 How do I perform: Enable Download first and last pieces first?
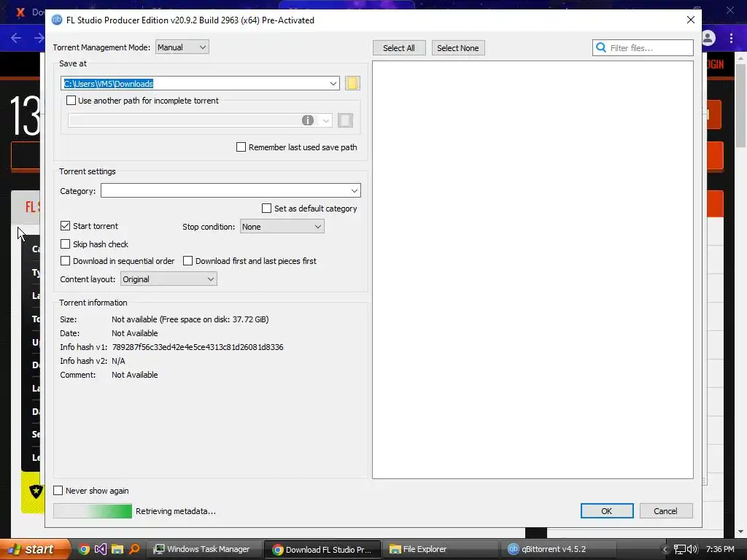pos(187,261)
